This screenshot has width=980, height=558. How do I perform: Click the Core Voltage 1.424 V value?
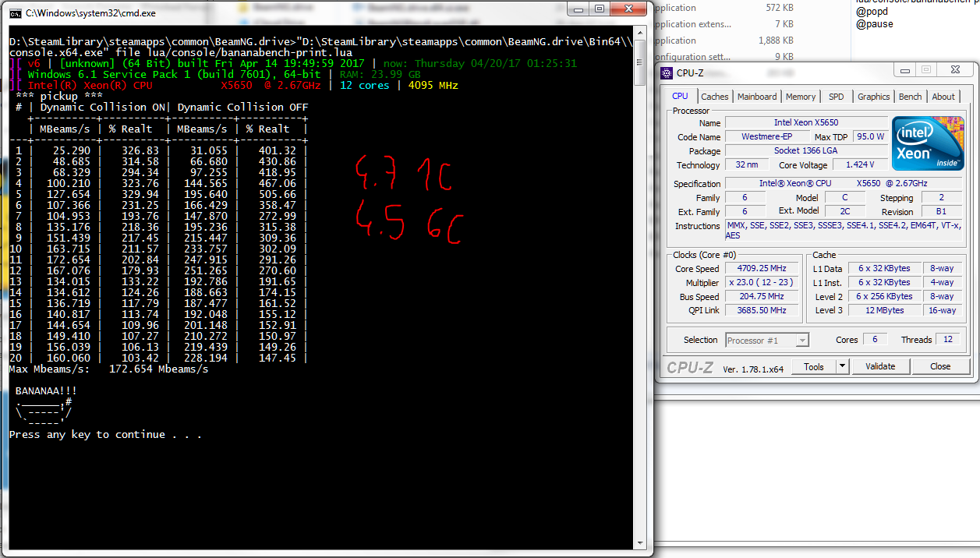pyautogui.click(x=860, y=164)
